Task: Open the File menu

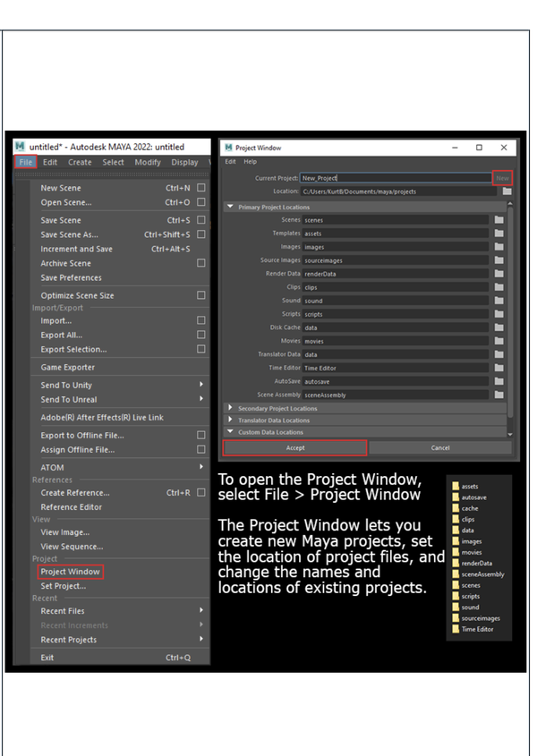Action: click(26, 162)
